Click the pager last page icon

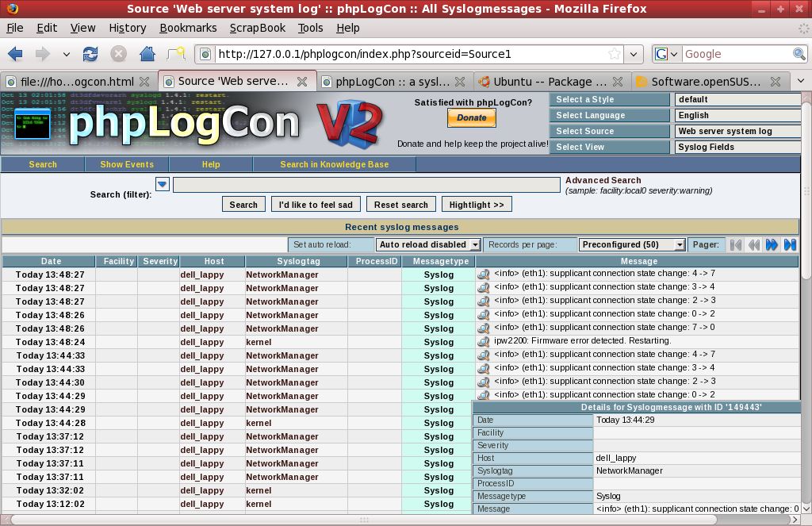790,244
